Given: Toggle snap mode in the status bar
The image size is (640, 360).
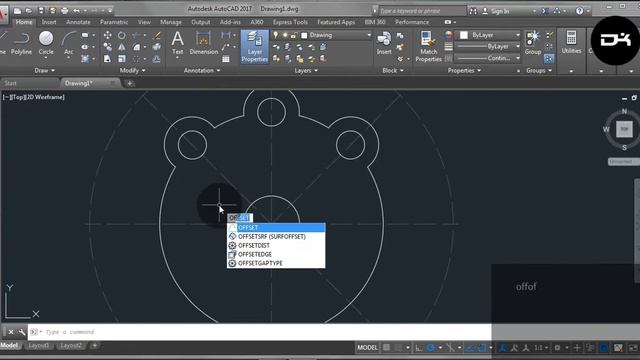Looking at the screenshot, I should 398,348.
